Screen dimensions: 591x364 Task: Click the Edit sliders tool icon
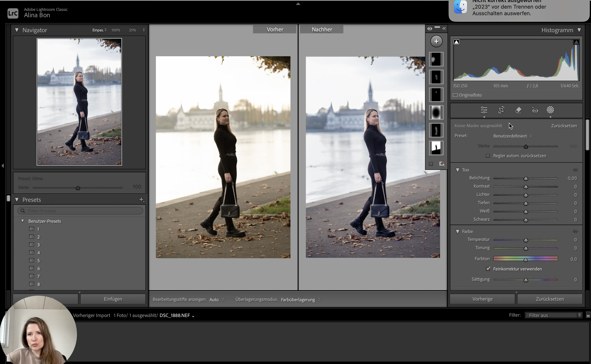coord(484,110)
